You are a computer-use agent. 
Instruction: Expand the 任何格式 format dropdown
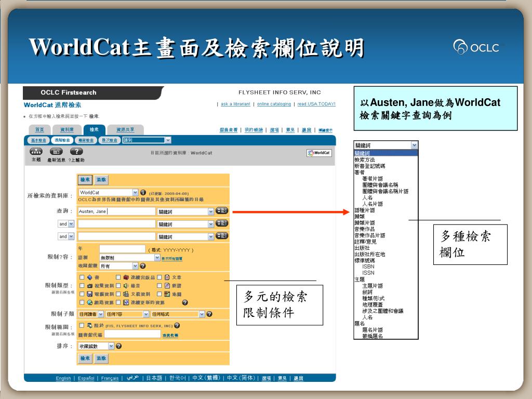coord(178,314)
